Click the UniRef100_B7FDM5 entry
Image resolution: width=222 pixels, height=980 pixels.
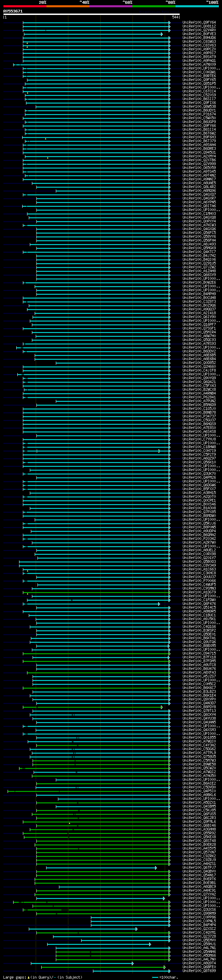point(199,661)
